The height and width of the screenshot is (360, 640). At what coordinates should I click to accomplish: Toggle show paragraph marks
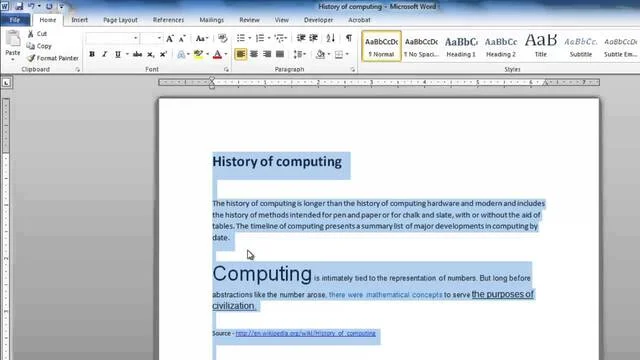pos(349,38)
